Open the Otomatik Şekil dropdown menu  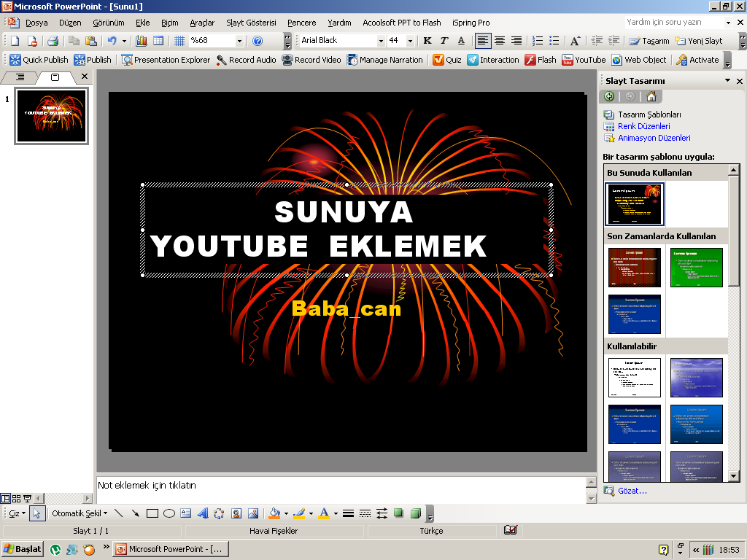pyautogui.click(x=80, y=513)
